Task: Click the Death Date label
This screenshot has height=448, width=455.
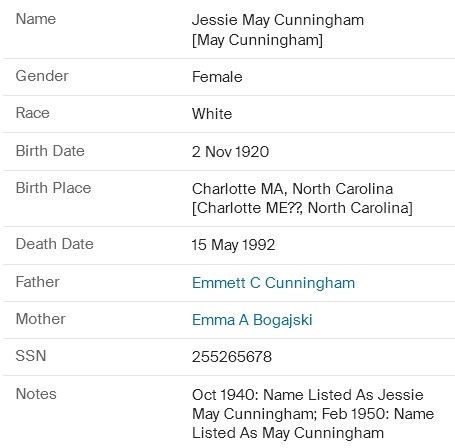Action: 55,244
